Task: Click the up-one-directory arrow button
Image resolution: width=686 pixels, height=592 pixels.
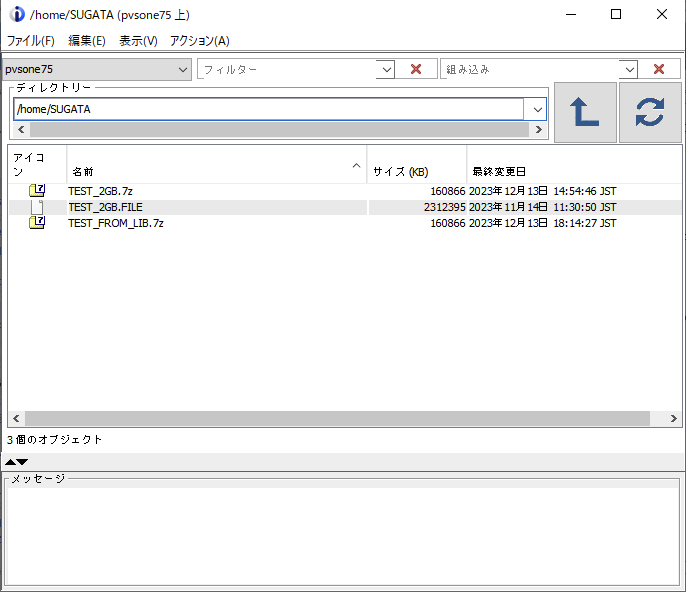Action: coord(585,112)
